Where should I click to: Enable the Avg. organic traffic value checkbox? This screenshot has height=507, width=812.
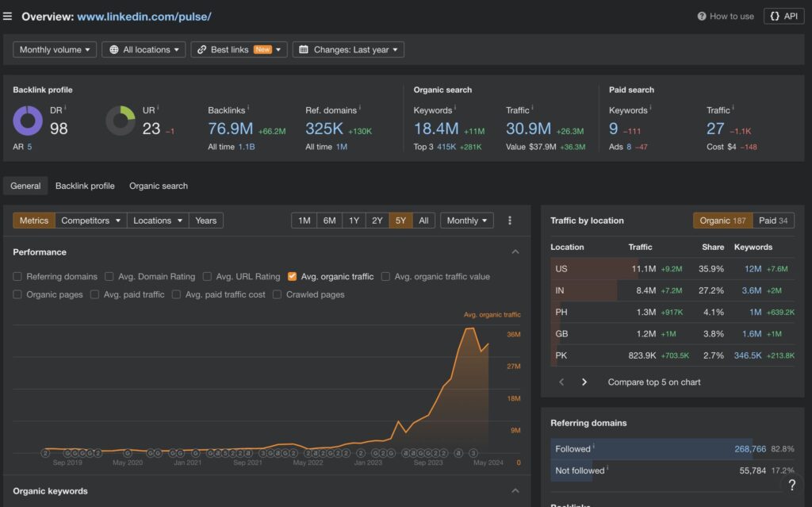tap(385, 276)
